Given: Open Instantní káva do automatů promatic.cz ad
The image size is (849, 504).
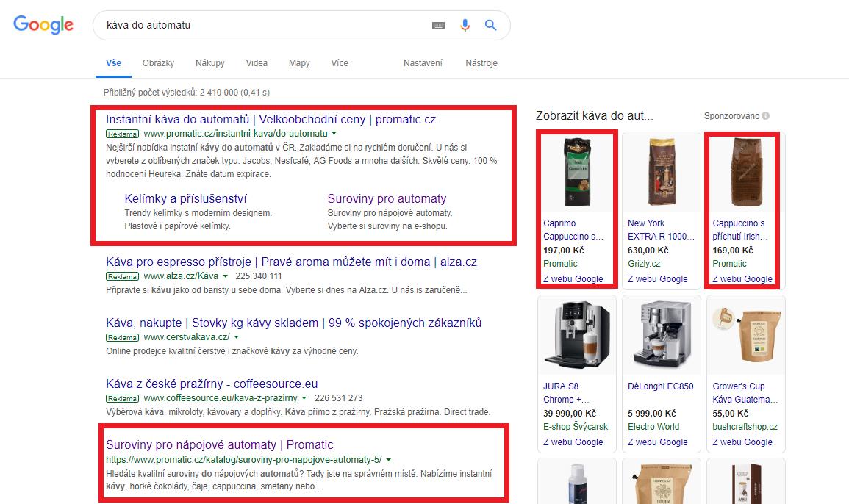Looking at the screenshot, I should coord(271,119).
